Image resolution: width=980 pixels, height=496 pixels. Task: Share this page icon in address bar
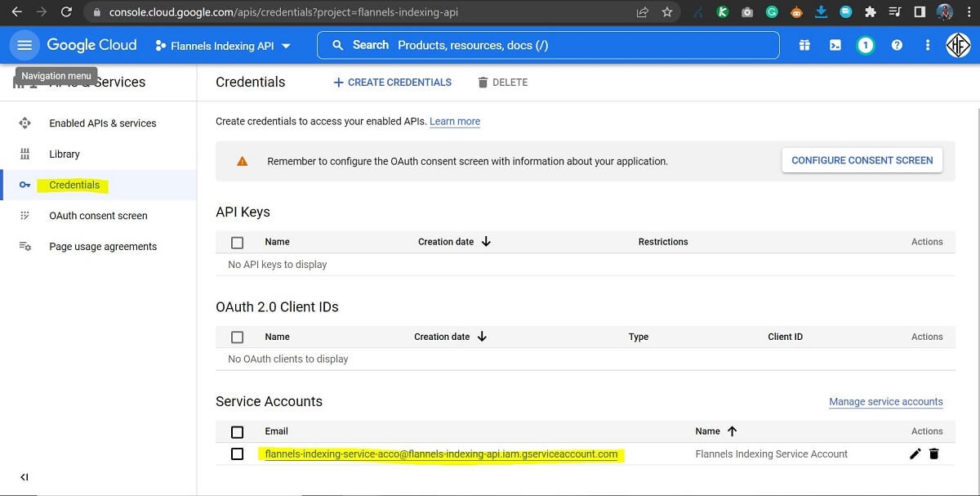[643, 12]
